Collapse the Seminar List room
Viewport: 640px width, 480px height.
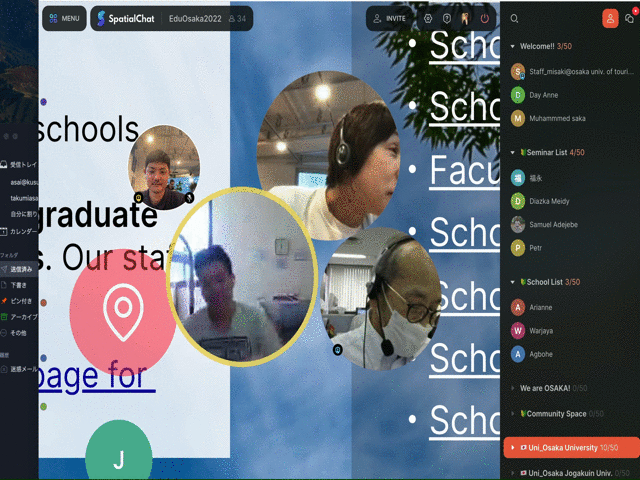pyautogui.click(x=513, y=152)
